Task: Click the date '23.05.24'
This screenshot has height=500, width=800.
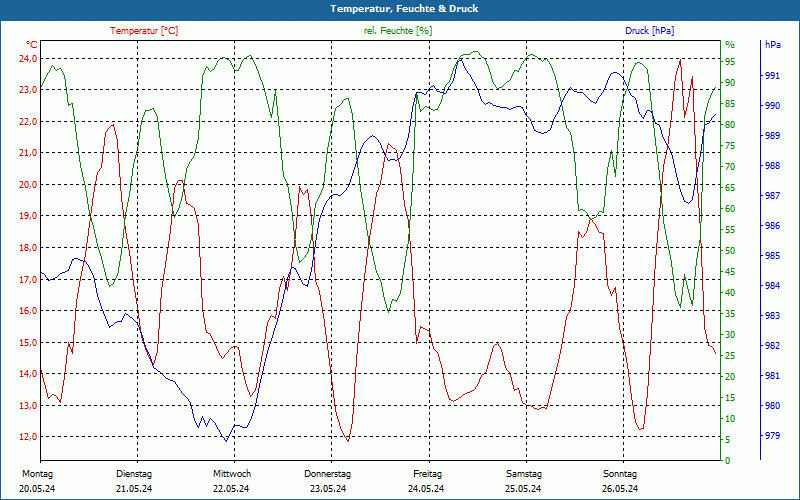Action: point(328,489)
